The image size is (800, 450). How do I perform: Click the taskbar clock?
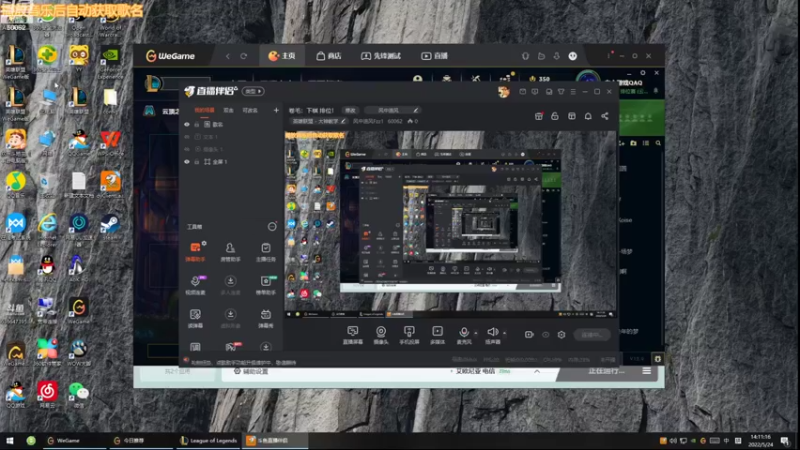[x=761, y=441]
